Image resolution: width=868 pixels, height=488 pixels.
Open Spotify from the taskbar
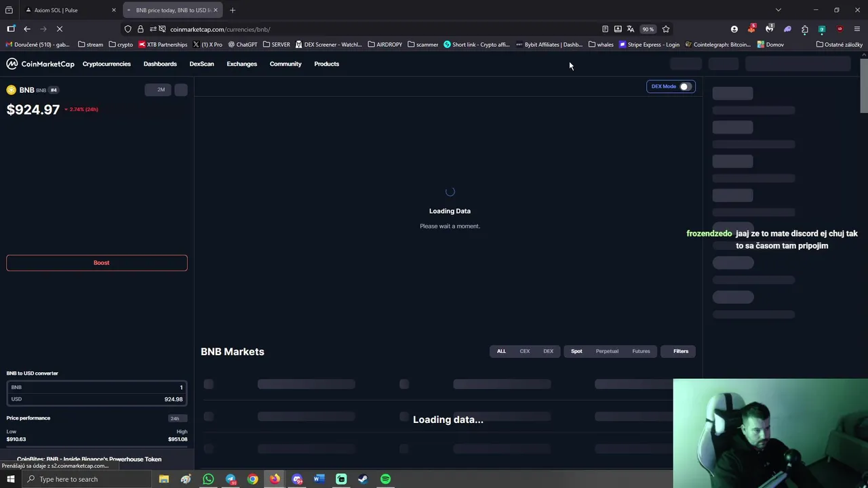[385, 479]
